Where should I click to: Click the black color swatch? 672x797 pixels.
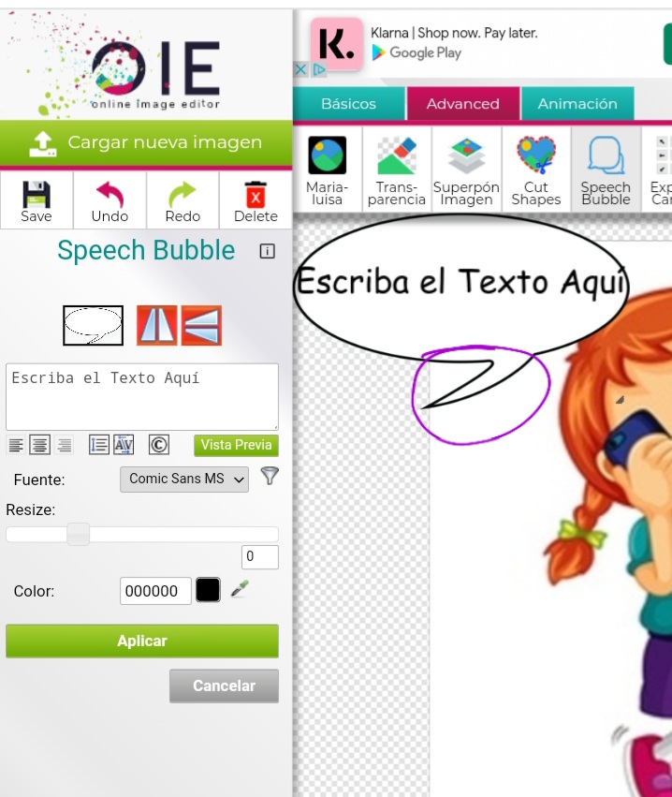[x=208, y=590]
